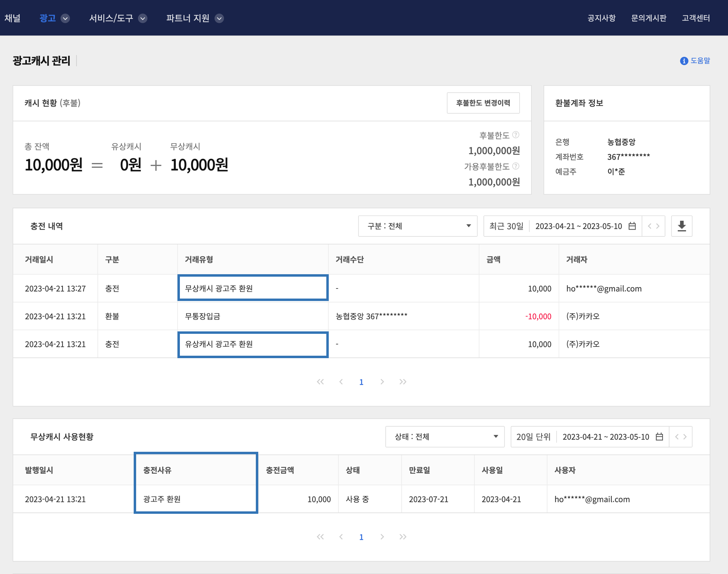Jump to last page of 충전 내역
The image size is (728, 574).
click(403, 382)
